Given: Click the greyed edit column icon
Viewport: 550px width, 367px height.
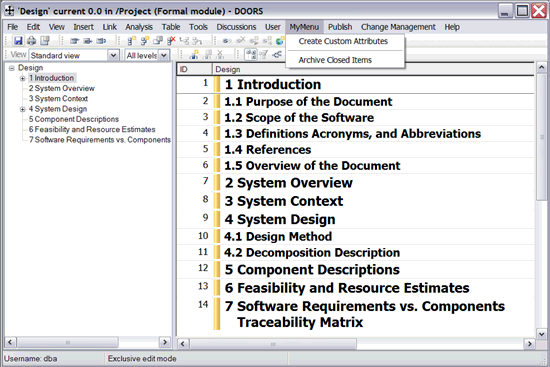Looking at the screenshot, I should 207,55.
